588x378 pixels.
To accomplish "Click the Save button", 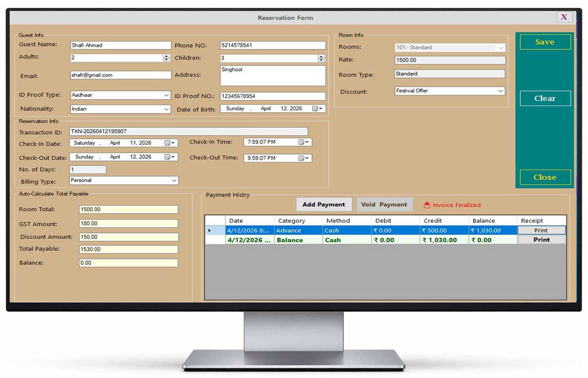I will click(x=545, y=42).
